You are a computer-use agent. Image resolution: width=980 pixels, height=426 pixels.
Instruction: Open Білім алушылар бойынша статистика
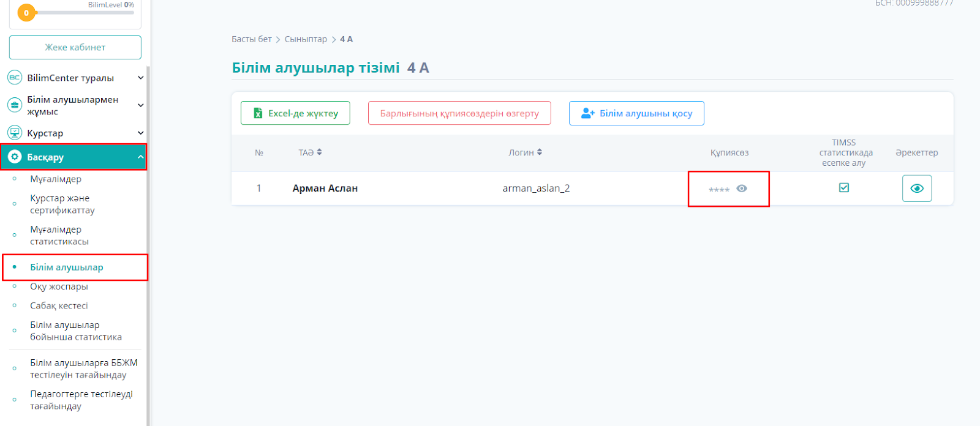click(76, 331)
